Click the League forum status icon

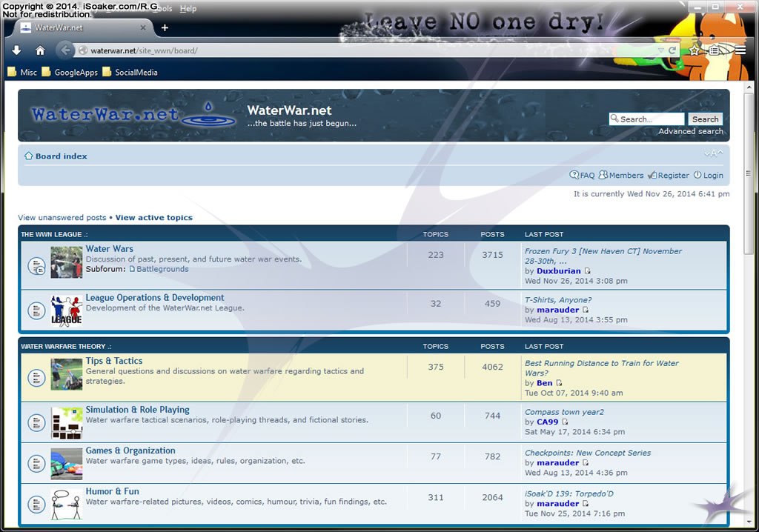coord(36,310)
